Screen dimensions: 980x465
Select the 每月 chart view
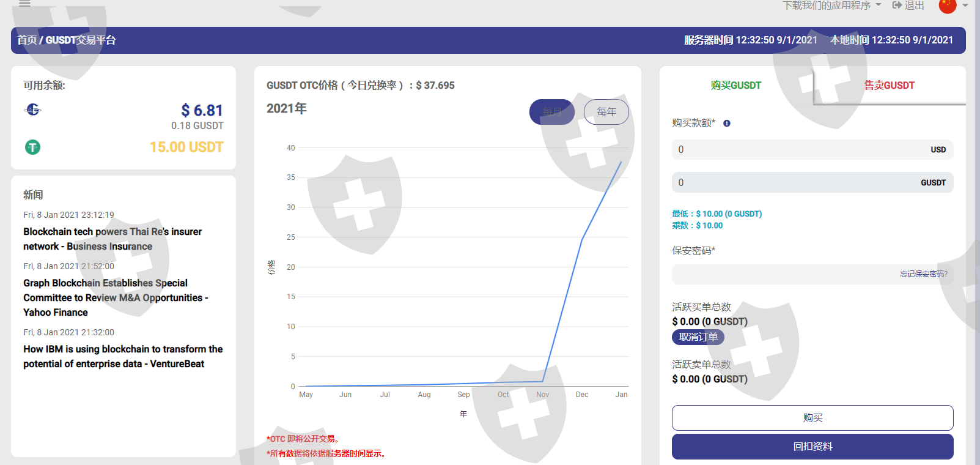click(x=552, y=112)
